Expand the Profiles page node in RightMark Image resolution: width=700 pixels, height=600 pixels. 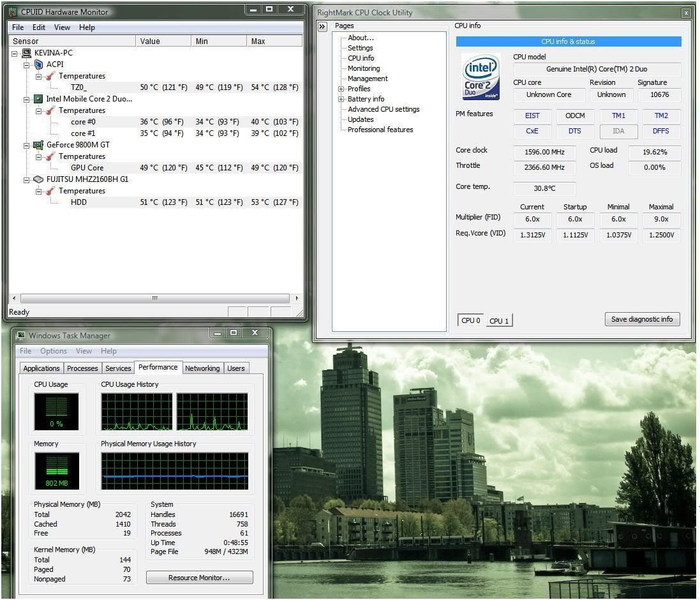pyautogui.click(x=341, y=89)
